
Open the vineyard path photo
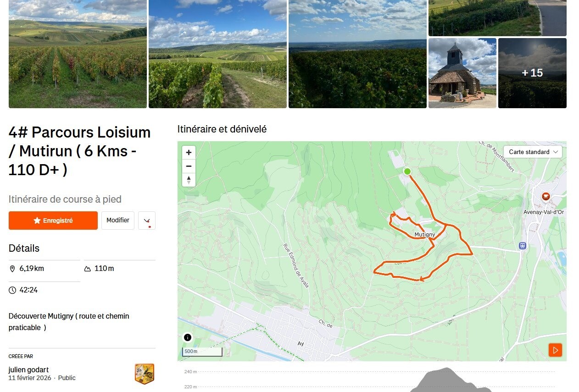217,54
